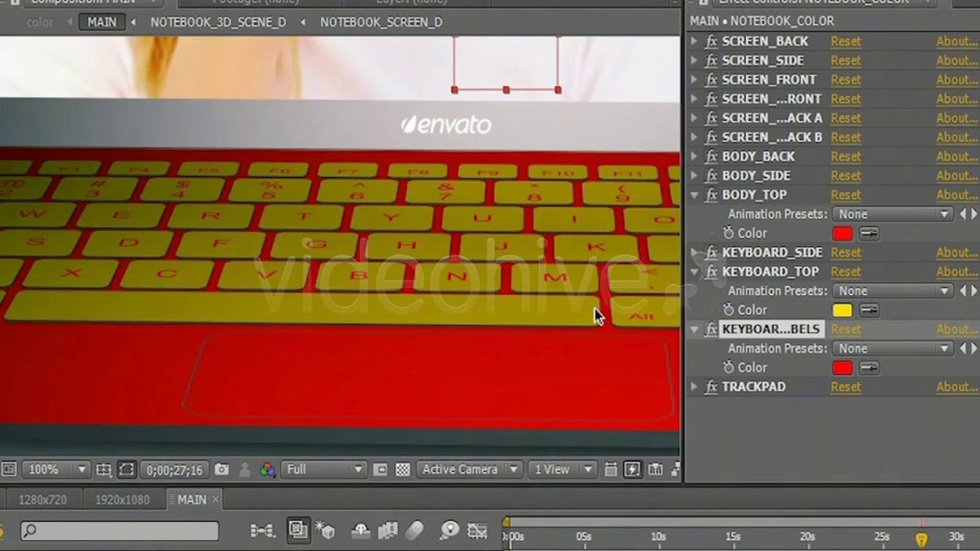
Task: Switch to the 1920x1080 timeline tab
Action: tap(122, 500)
